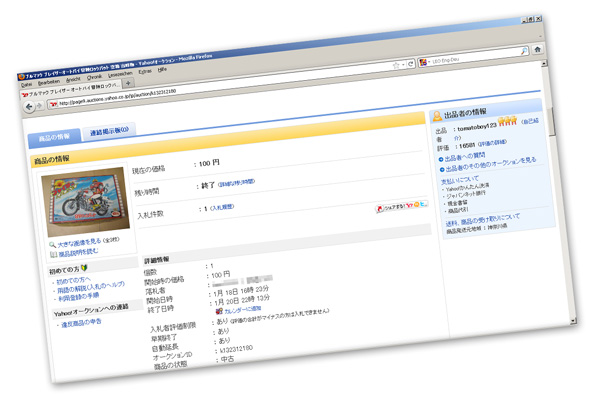This screenshot has width=590, height=401.
Task: Open 商品説明を読む link
Action: point(78,252)
